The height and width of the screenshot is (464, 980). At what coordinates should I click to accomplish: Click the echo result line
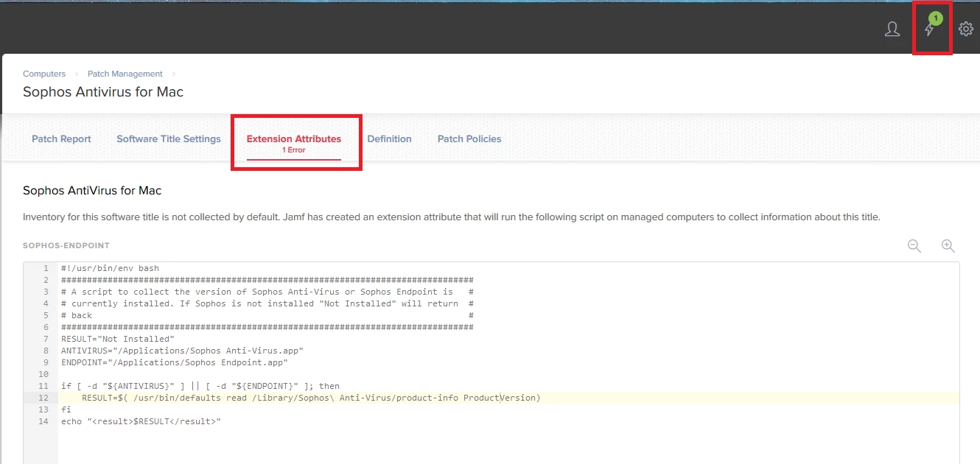point(141,421)
